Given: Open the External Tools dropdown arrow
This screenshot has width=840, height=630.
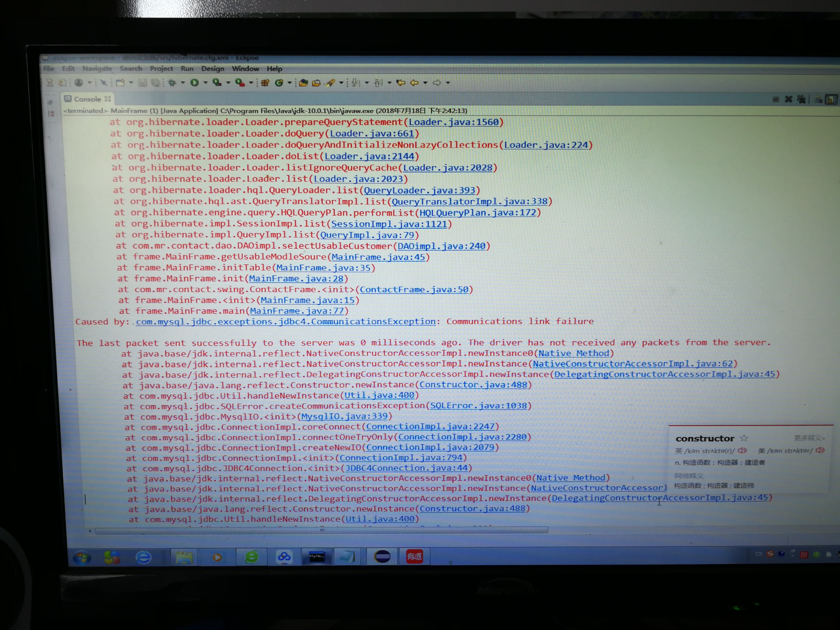Looking at the screenshot, I should (x=251, y=82).
